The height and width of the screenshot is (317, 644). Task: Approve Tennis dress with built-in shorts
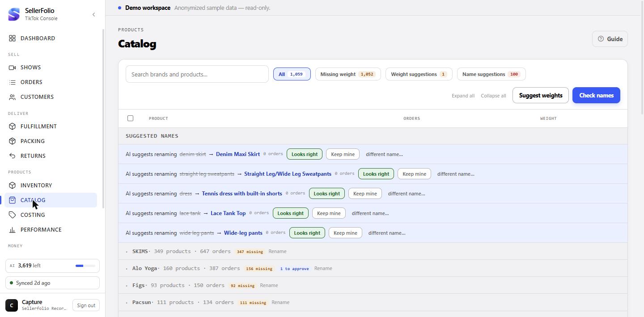327,194
